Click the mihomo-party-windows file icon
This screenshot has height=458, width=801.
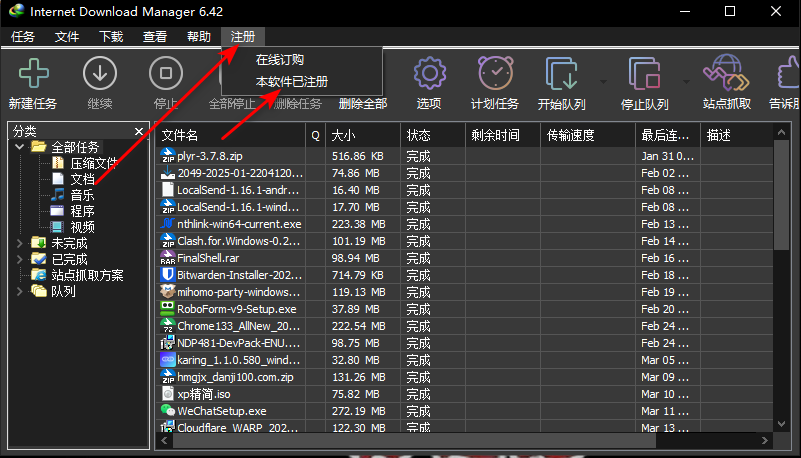point(168,292)
